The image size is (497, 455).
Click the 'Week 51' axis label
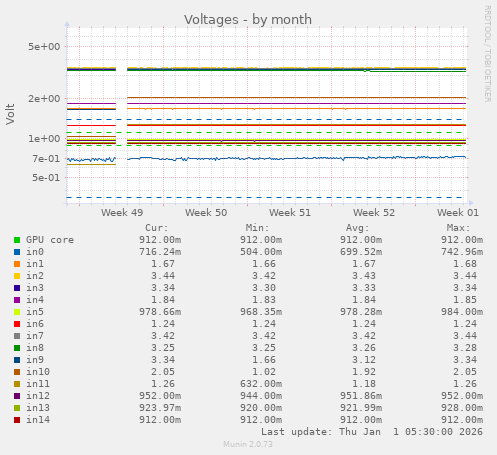tap(290, 213)
